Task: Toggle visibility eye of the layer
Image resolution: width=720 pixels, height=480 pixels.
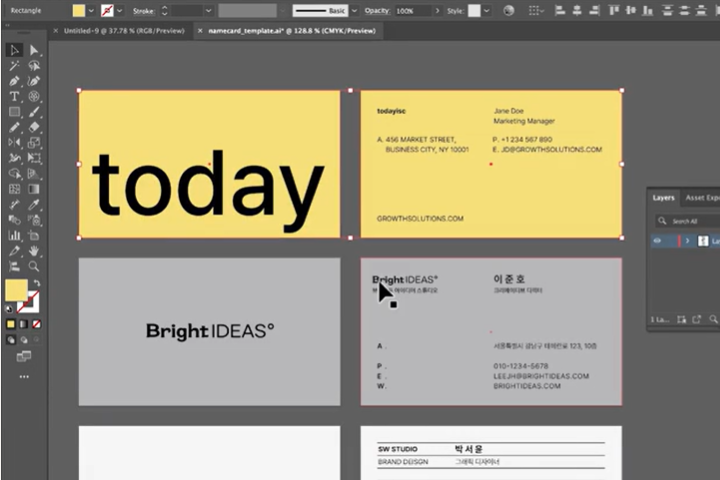Action: pyautogui.click(x=657, y=241)
